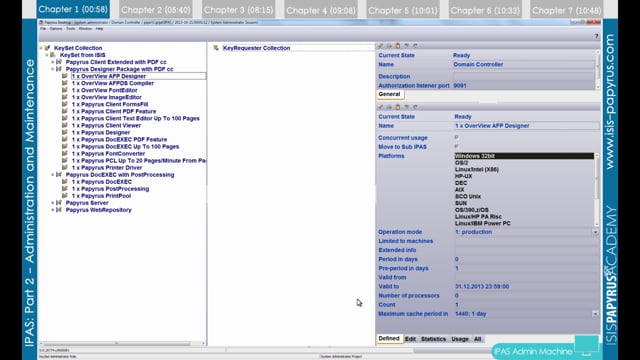Screen dimensions: 640x360
Task: Switch to the Statistics tab
Action: (x=433, y=339)
